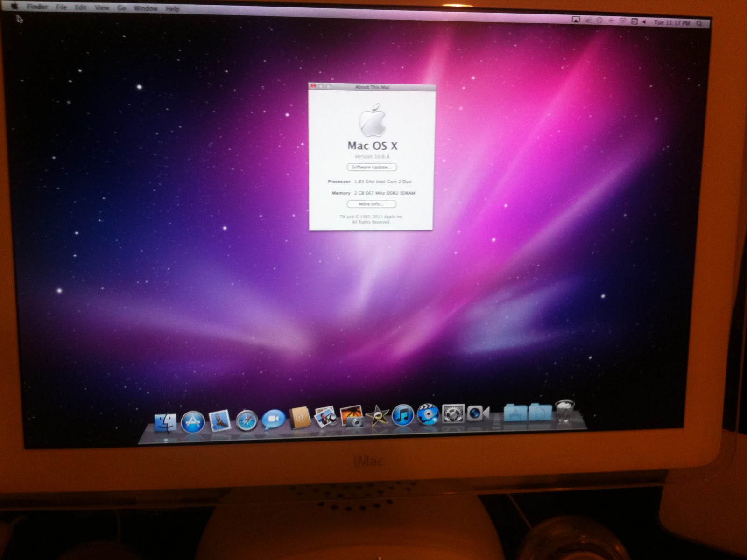Open the Apple menu
This screenshot has width=747, height=560.
coord(14,7)
